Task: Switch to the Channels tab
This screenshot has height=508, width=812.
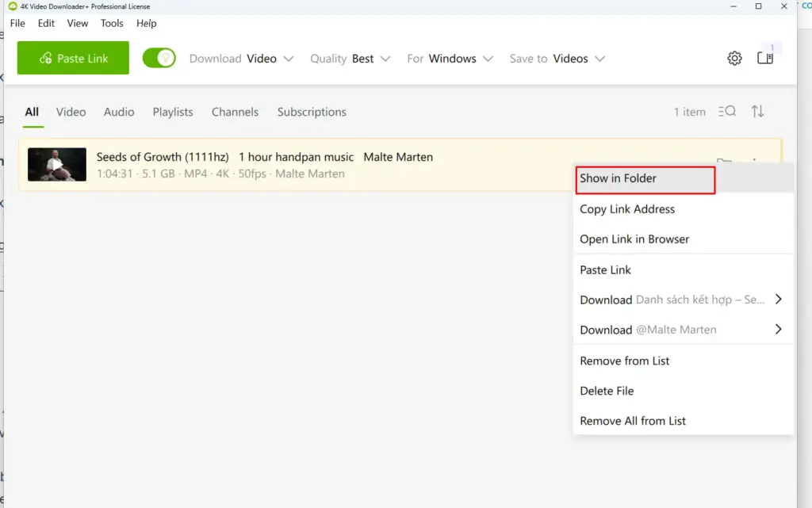Action: [x=235, y=112]
